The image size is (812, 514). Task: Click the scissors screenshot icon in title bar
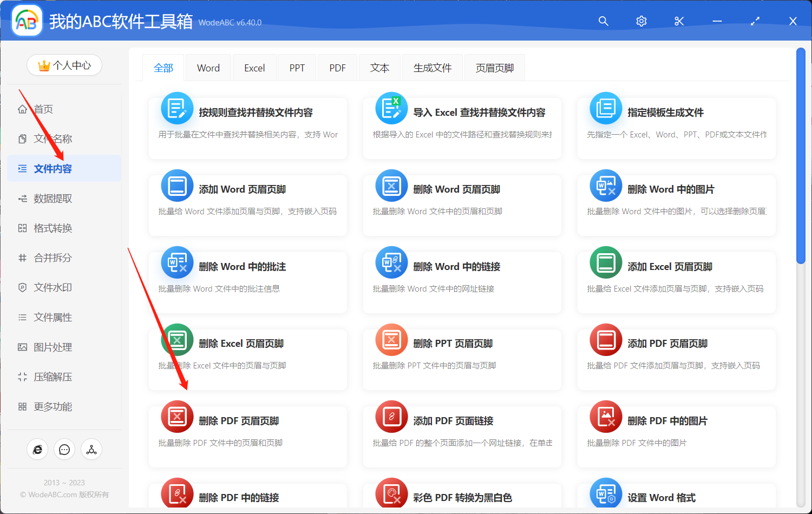click(x=679, y=21)
